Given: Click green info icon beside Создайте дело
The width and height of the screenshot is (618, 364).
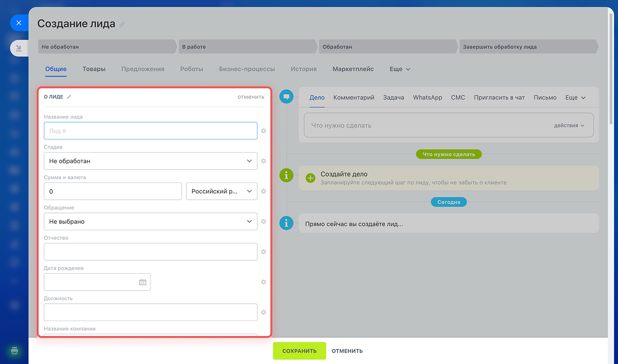Looking at the screenshot, I should pos(286,175).
